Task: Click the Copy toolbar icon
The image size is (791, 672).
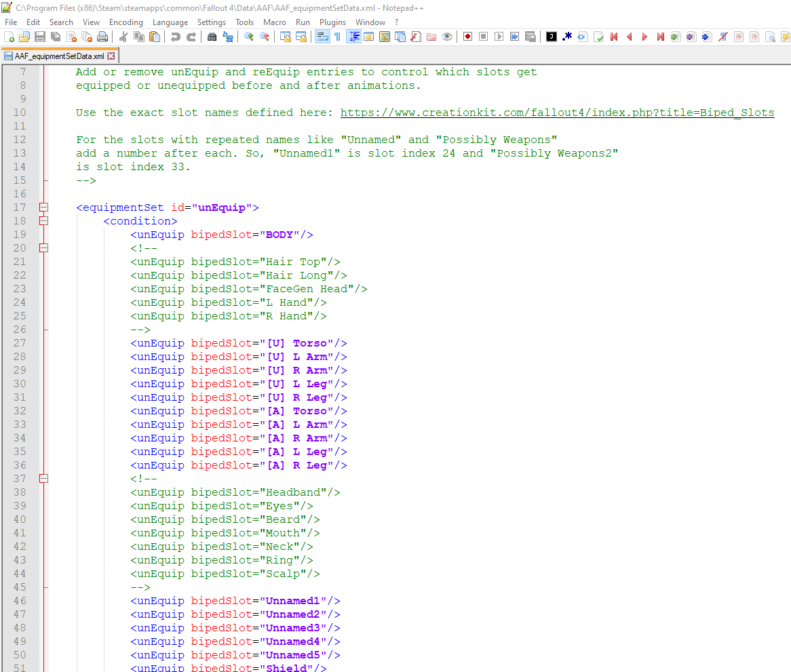Action: click(138, 37)
